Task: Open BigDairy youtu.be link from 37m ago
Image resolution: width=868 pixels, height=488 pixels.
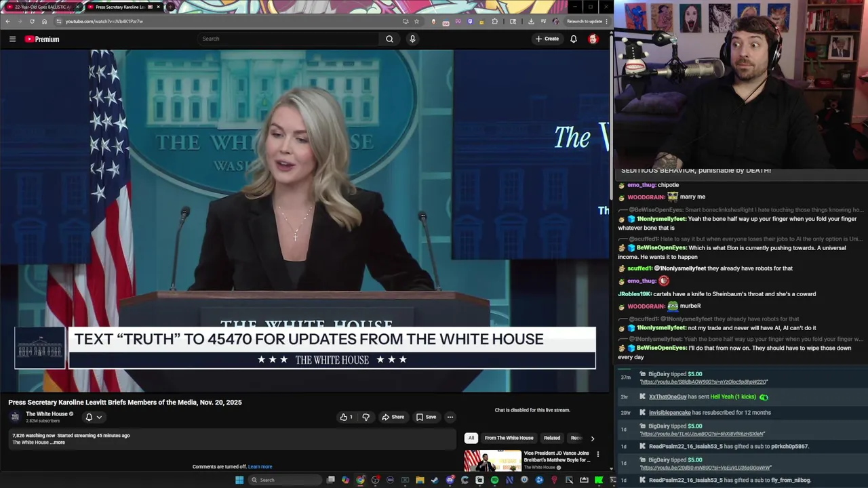Action: pos(704,382)
